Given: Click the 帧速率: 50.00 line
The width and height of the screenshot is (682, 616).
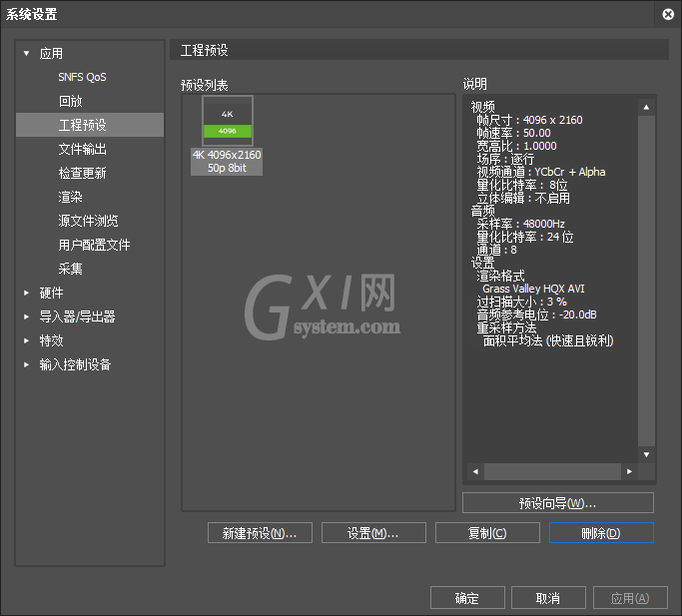Looking at the screenshot, I should tap(513, 133).
